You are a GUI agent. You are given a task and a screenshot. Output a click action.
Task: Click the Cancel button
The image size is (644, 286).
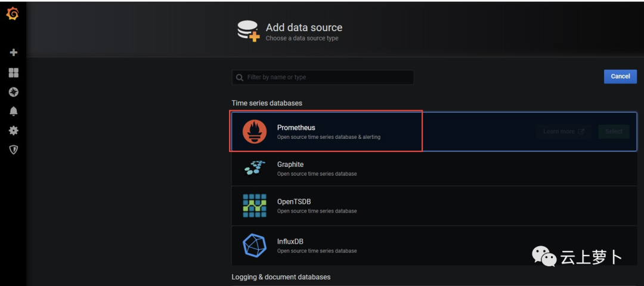tap(620, 76)
